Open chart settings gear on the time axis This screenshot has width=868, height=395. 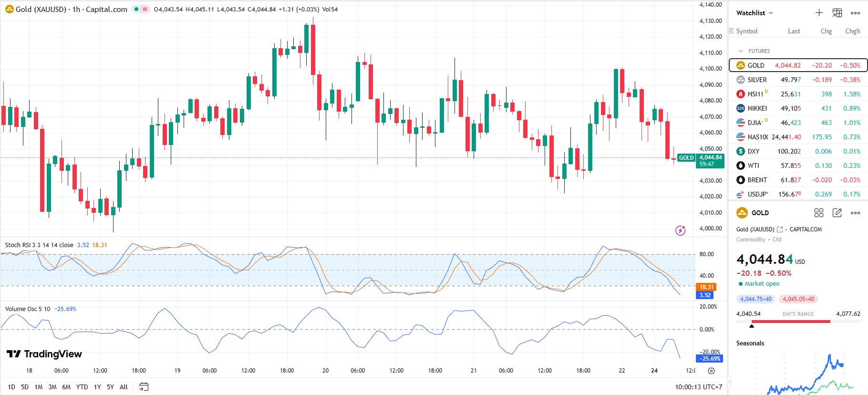point(711,371)
